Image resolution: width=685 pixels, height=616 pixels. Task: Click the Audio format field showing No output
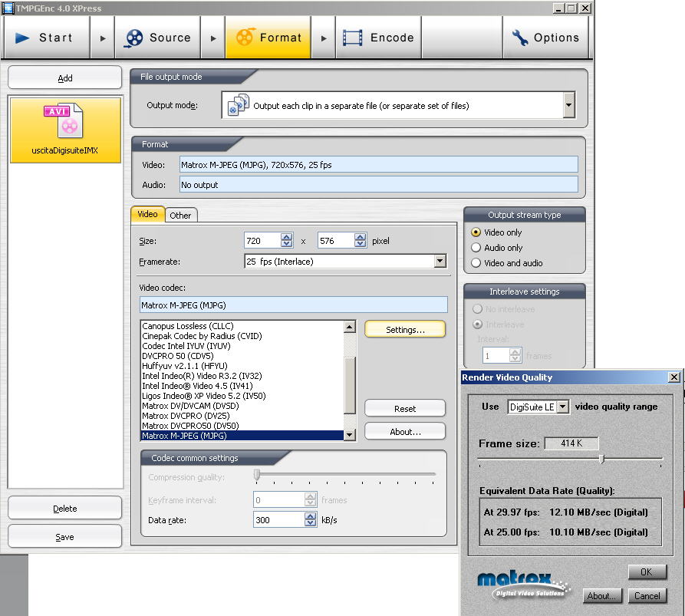379,184
